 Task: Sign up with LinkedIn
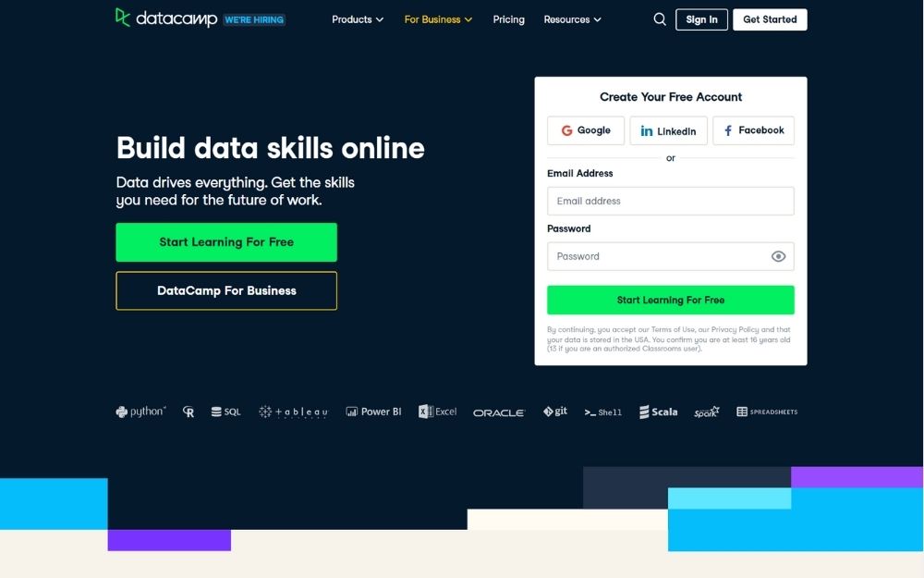(668, 130)
